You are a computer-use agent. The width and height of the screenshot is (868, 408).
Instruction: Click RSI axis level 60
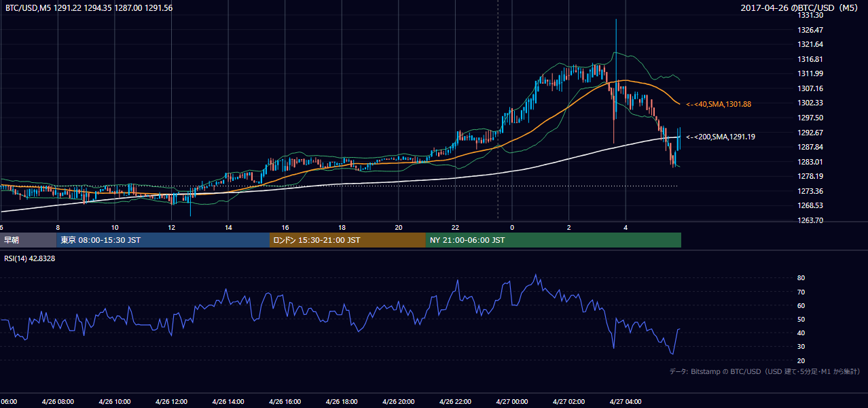(801, 305)
